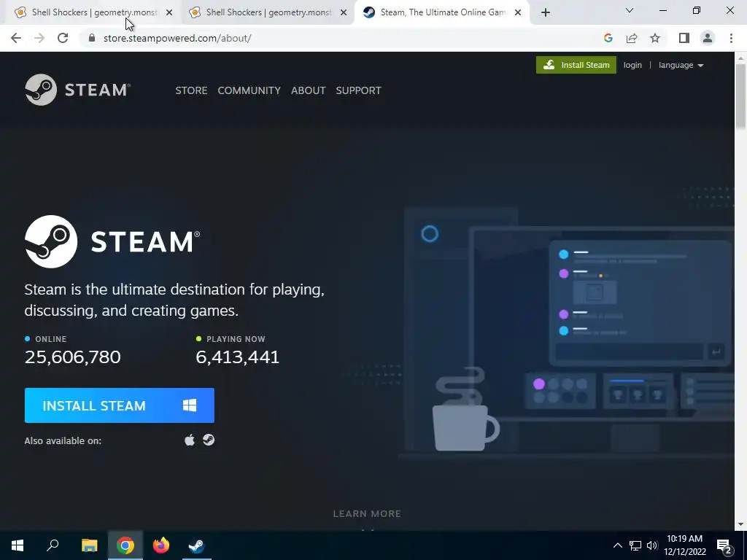Open Windows taskbar search

pyautogui.click(x=53, y=545)
